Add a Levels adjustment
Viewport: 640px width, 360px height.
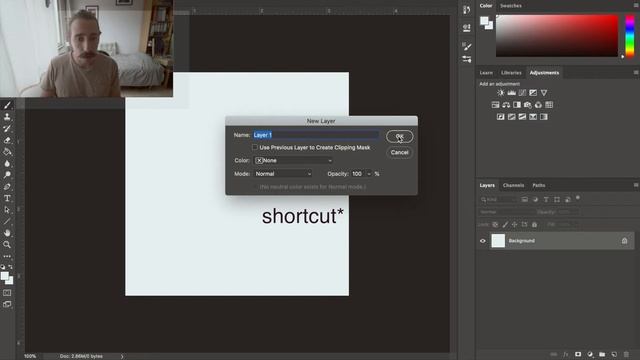point(511,93)
